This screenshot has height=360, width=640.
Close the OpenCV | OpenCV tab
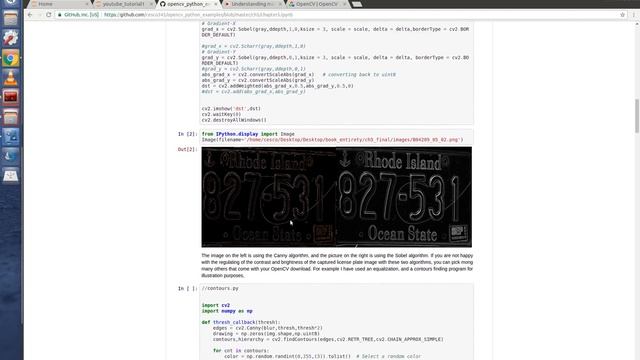tap(344, 4)
